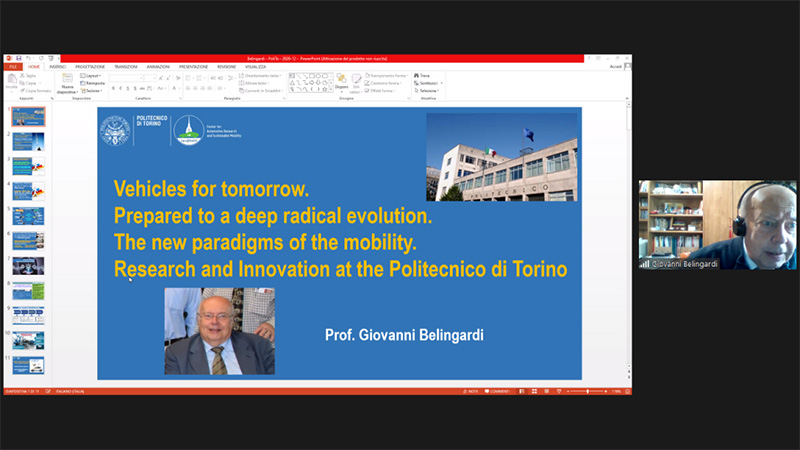Toggle COMMENTI pane in status bar

pyautogui.click(x=497, y=391)
